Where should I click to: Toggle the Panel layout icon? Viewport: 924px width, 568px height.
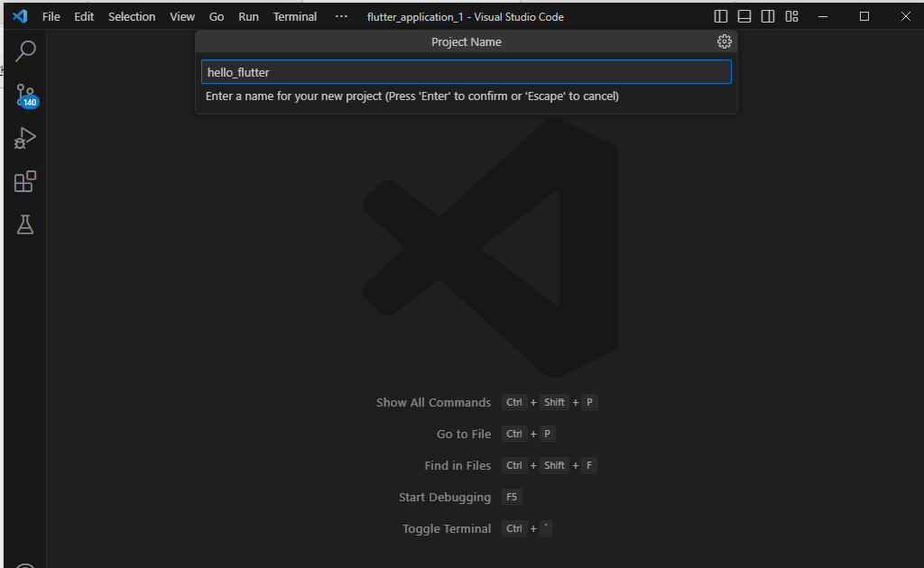click(744, 16)
